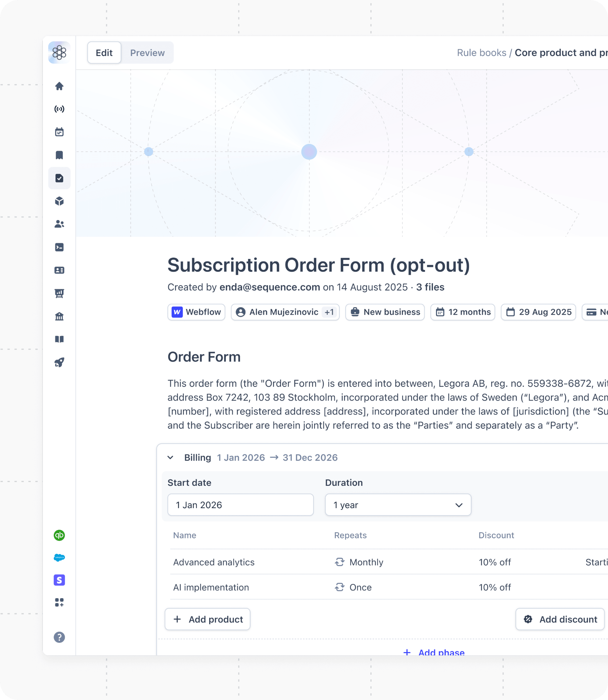The height and width of the screenshot is (700, 608).
Task: Open the calendar icon in sidebar
Action: (x=59, y=132)
